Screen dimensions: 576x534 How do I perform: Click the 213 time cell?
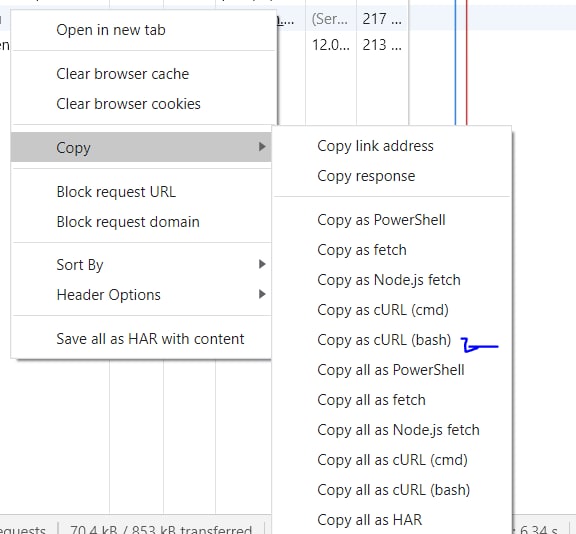tap(382, 45)
